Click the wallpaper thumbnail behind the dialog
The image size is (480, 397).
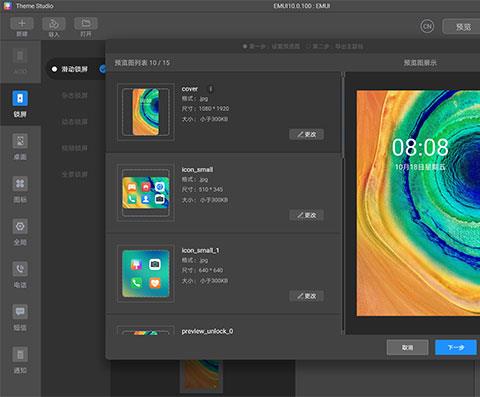tap(202, 376)
